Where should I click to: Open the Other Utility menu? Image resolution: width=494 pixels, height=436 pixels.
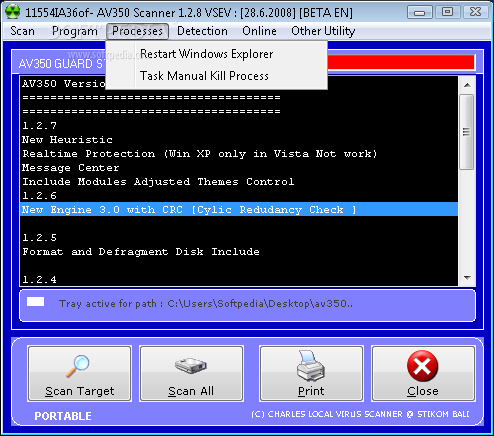323,31
